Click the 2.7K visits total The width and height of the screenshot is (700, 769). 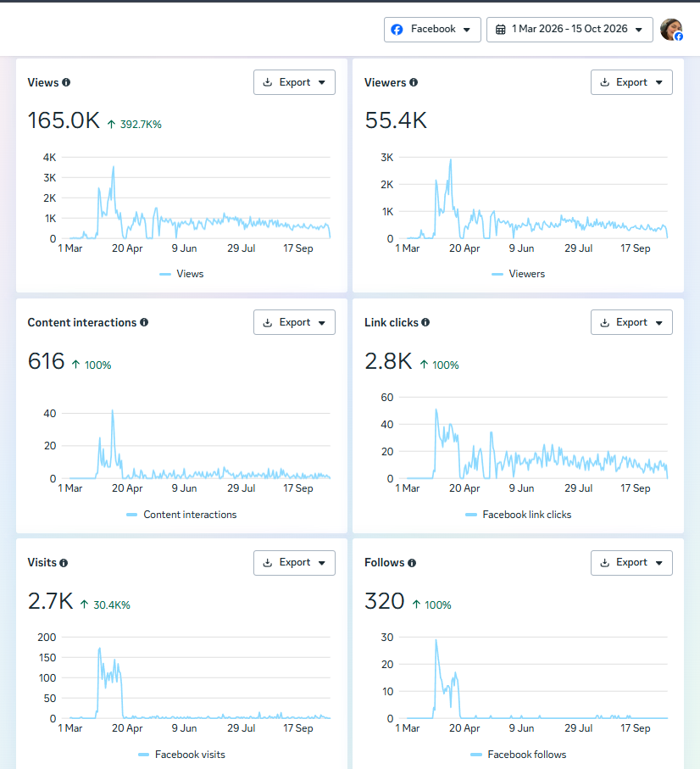(50, 601)
